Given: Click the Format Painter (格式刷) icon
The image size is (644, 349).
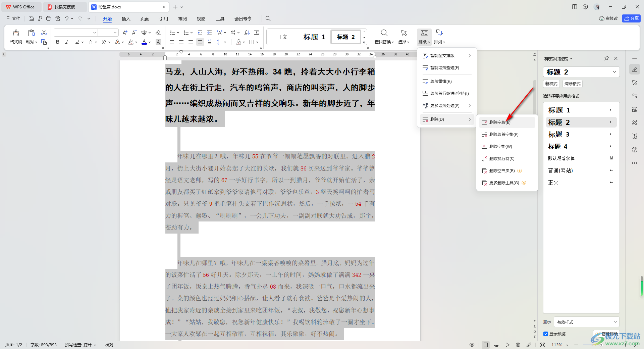Looking at the screenshot, I should 16,33.
